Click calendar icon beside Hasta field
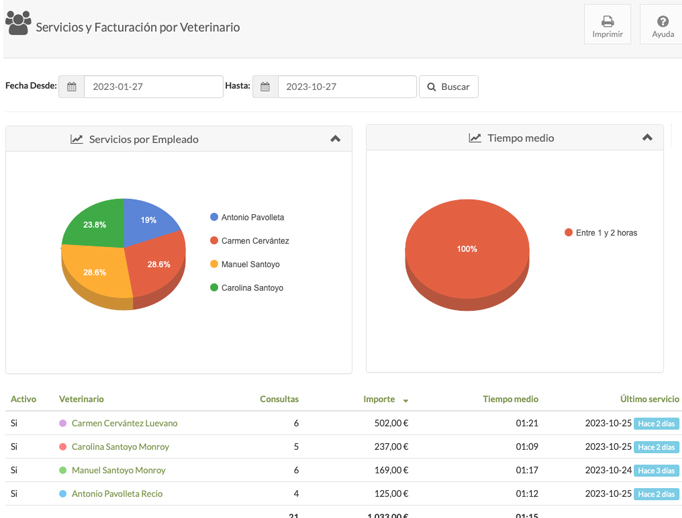 tap(266, 87)
